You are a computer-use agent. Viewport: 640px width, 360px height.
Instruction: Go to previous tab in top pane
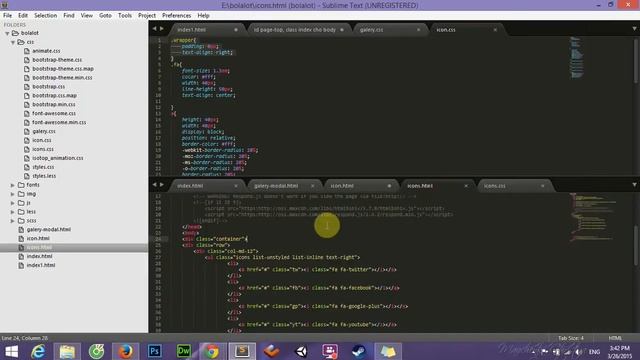[154, 29]
